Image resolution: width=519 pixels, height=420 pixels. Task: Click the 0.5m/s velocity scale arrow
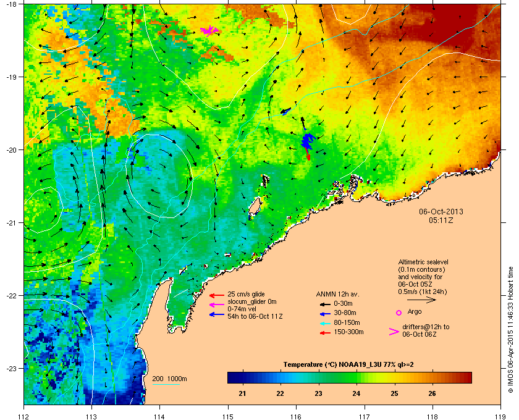click(421, 300)
